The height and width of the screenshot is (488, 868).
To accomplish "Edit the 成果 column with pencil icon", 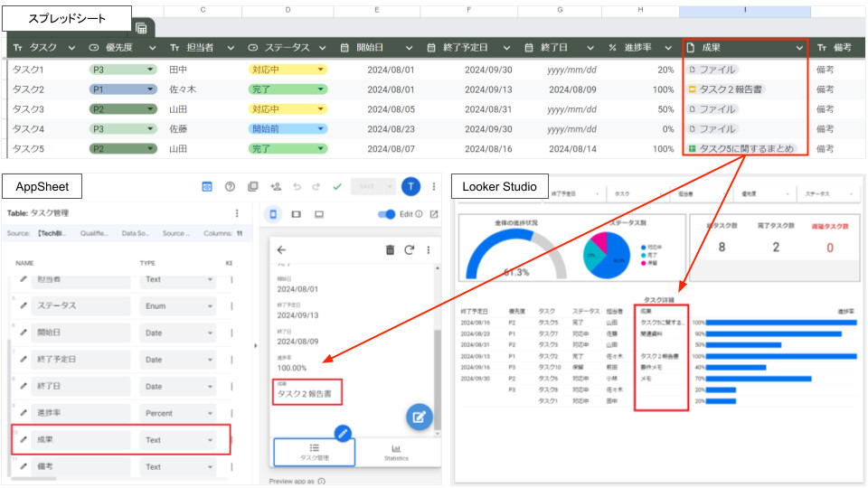I will (x=24, y=440).
